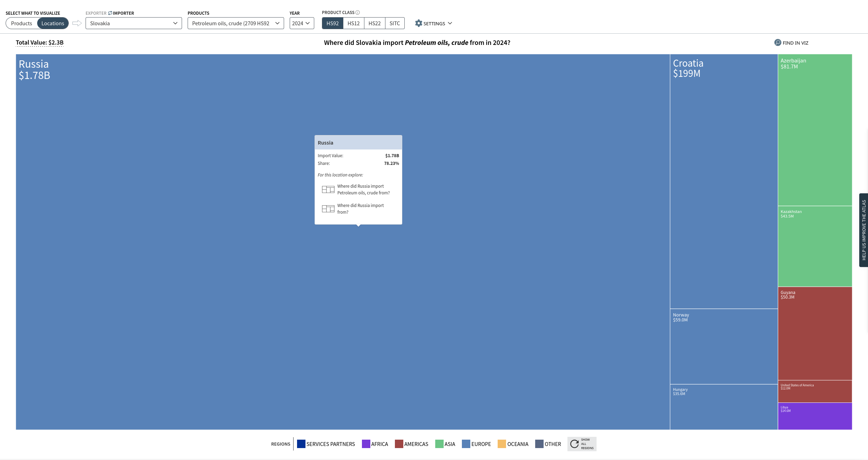Click the Show All Regions reset icon
Screen dimensions: 868x460
click(574, 444)
